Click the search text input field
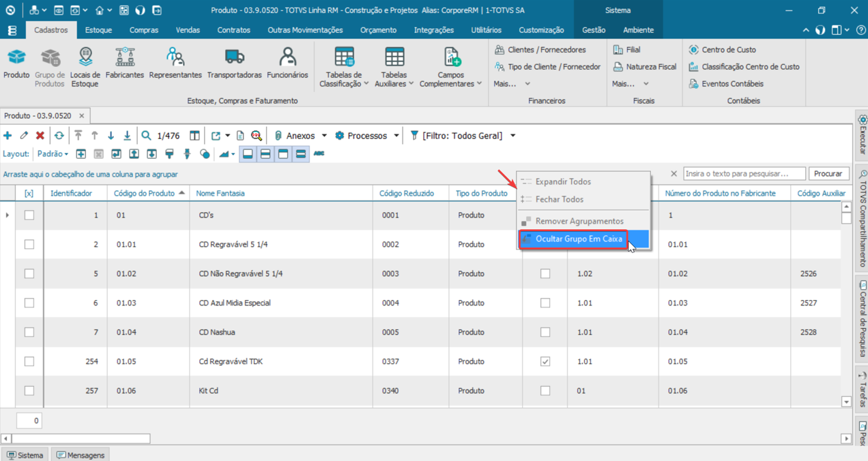Viewport: 868px width, 461px height. pyautogui.click(x=744, y=174)
